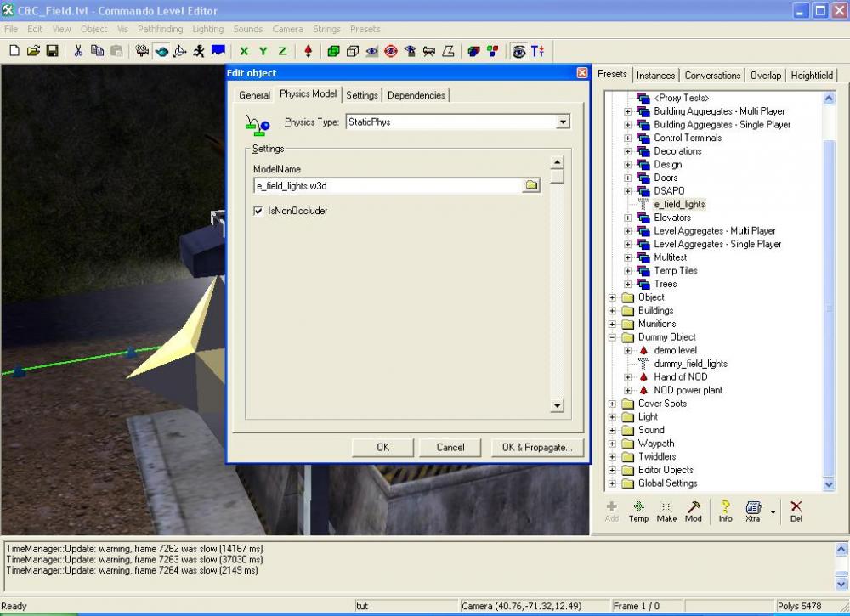
Task: Click the Save file toolbar icon
Action: tap(52, 51)
